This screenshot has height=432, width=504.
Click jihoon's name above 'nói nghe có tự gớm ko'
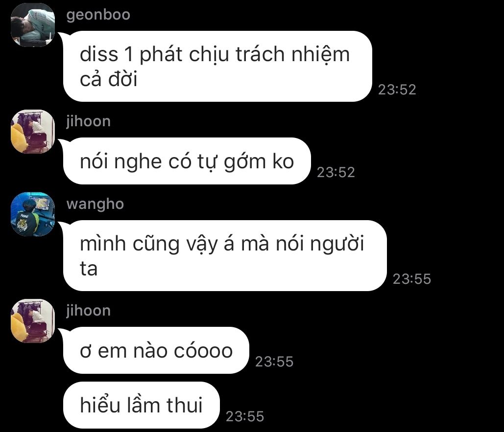point(88,121)
